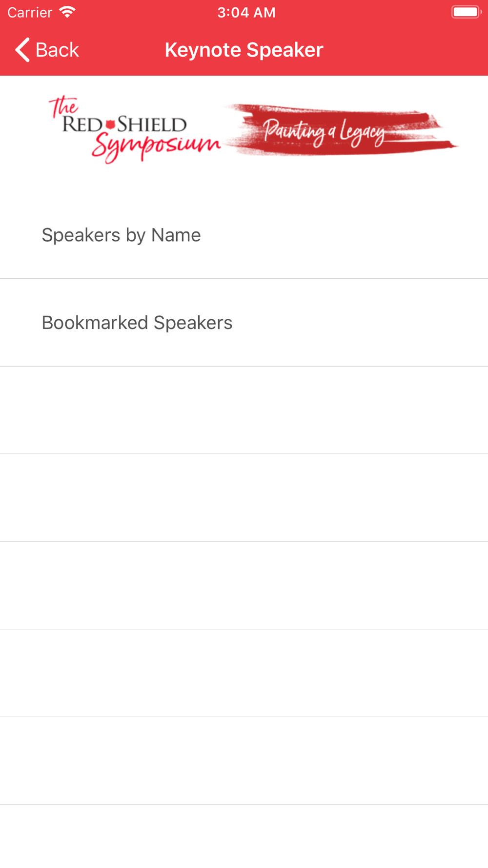Tap the word Keynote in the header

click(203, 50)
